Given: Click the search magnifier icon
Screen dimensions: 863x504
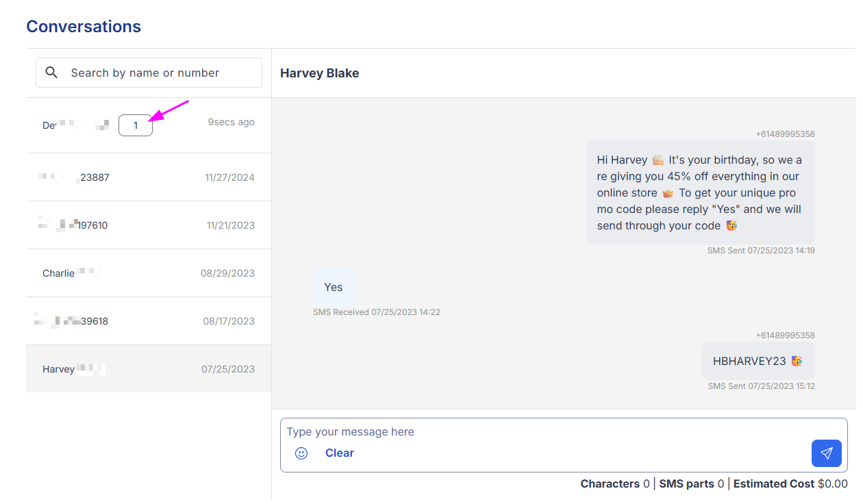Looking at the screenshot, I should pos(51,73).
